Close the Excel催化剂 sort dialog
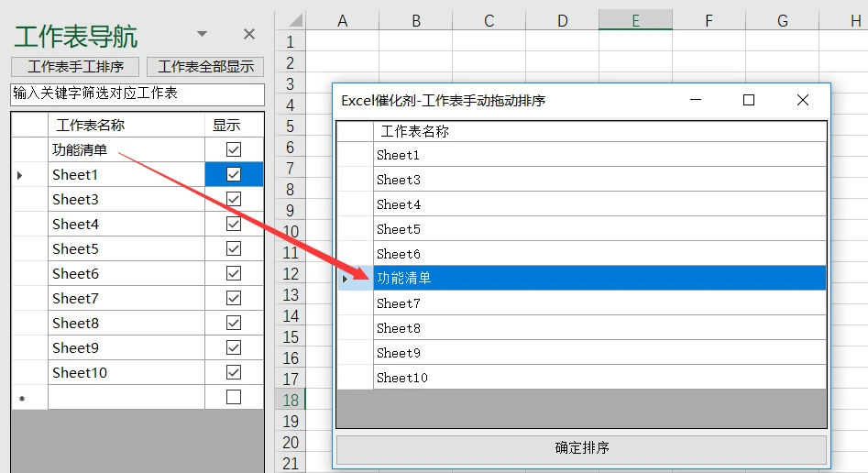This screenshot has width=868, height=473. coord(803,100)
